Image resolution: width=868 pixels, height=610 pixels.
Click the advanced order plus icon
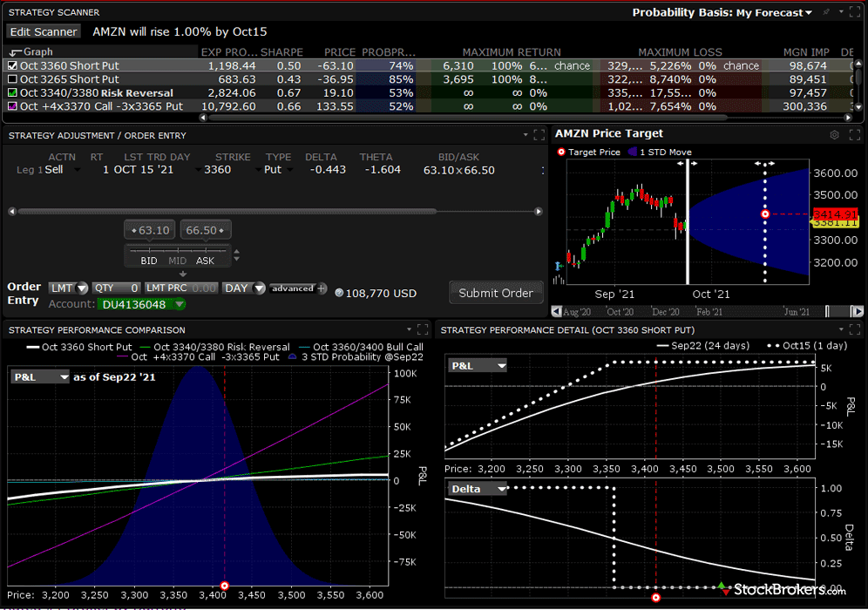[x=322, y=288]
